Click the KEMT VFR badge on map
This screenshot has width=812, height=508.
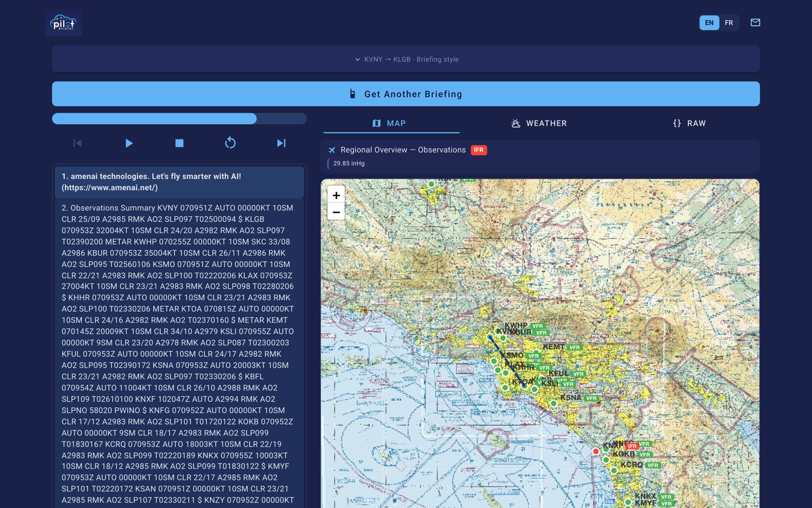(574, 348)
